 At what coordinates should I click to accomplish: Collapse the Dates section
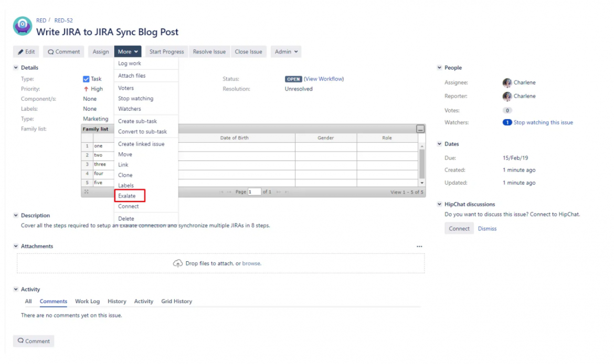(439, 144)
